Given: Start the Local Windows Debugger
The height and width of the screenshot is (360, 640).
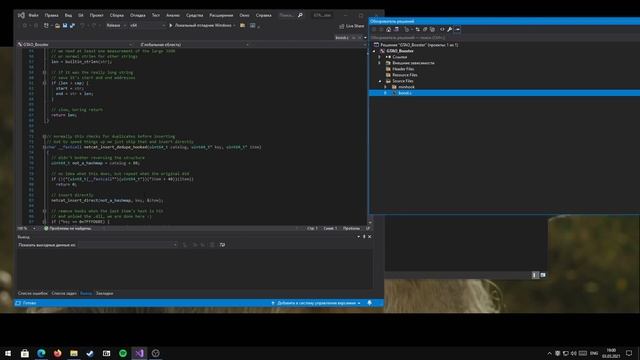Looking at the screenshot, I should click(202, 25).
